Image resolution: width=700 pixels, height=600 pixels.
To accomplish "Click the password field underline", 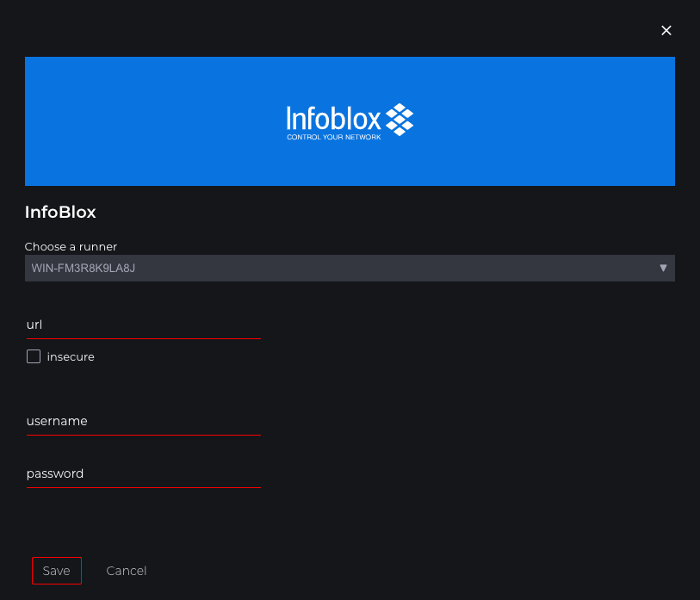I will [x=143, y=487].
